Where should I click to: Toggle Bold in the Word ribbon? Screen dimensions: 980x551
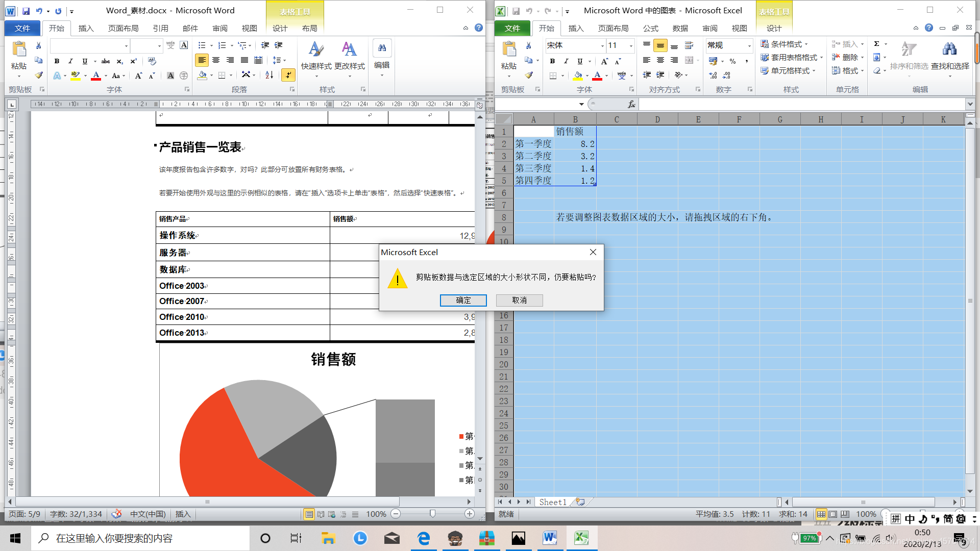[57, 61]
